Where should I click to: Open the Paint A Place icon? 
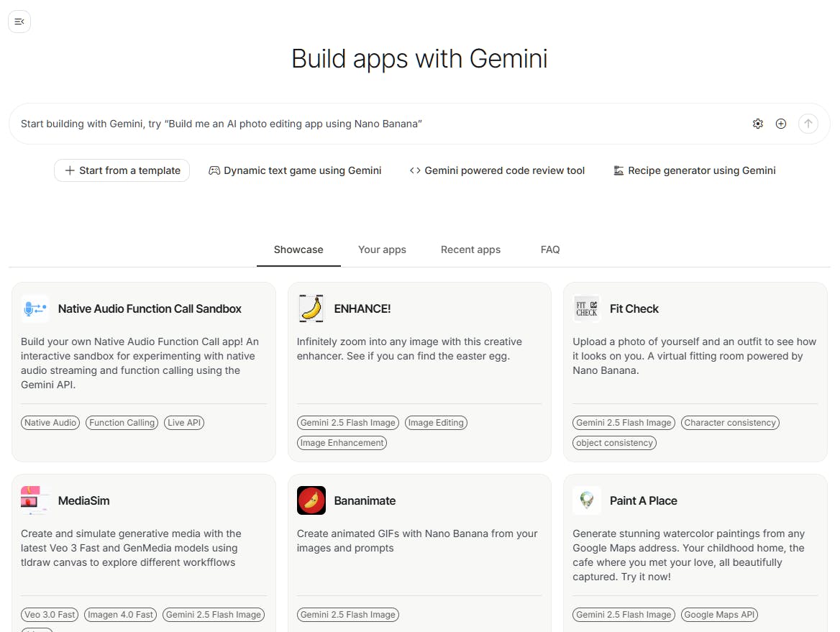(586, 500)
